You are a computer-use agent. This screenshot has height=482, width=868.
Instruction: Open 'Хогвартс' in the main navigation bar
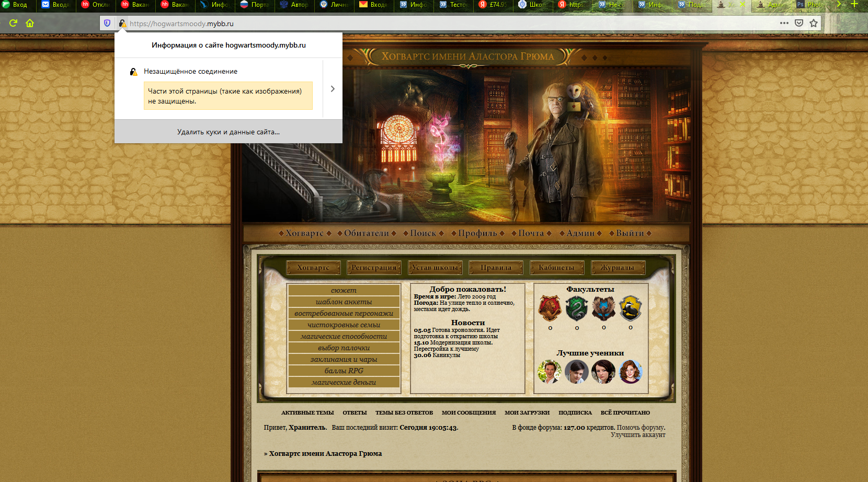305,233
